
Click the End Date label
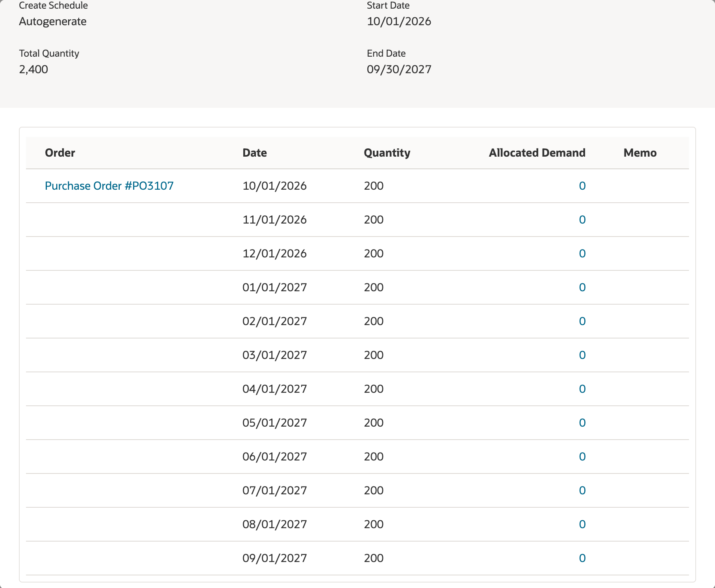[x=386, y=53]
